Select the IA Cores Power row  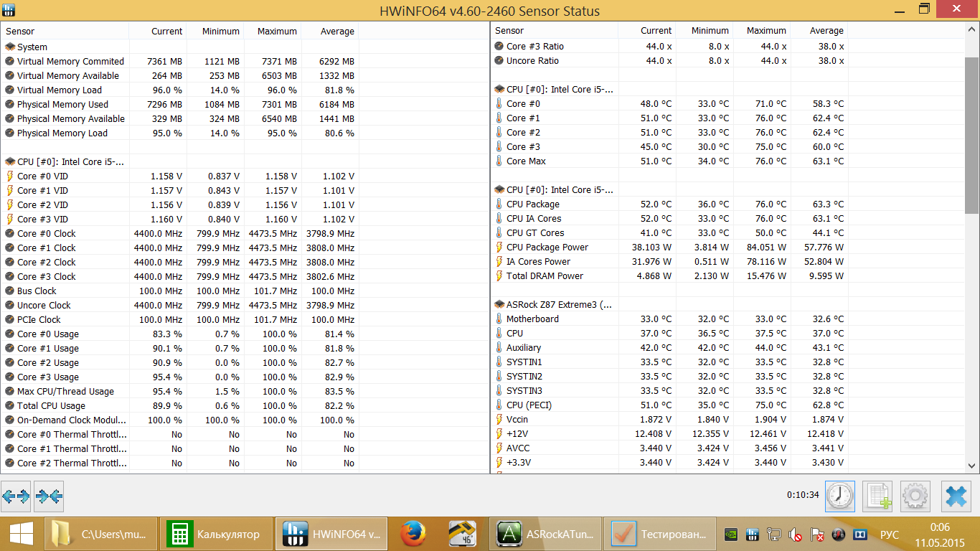[x=669, y=262]
